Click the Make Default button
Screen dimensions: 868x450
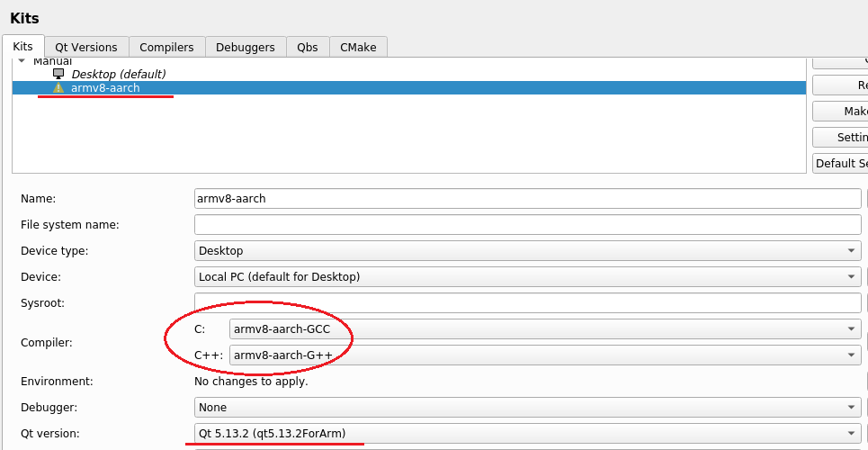[840, 112]
